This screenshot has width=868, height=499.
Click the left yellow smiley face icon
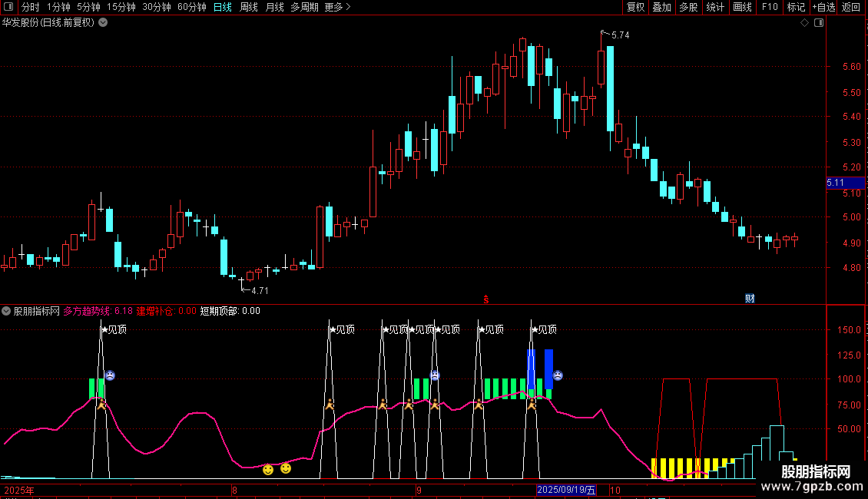click(268, 470)
